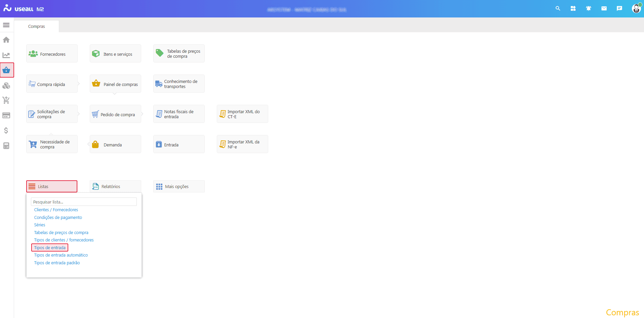The image size is (644, 318).
Task: Open the chart analytics sidebar icon
Action: pos(6,55)
